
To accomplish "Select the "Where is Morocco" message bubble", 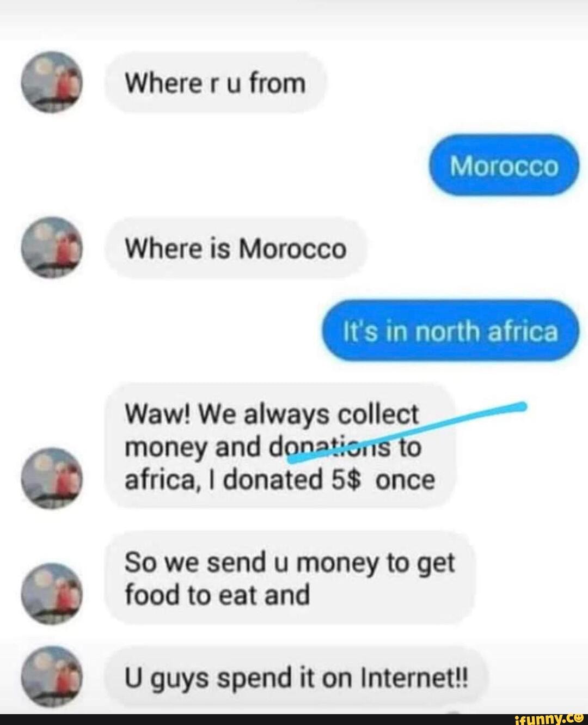I will pyautogui.click(x=235, y=248).
